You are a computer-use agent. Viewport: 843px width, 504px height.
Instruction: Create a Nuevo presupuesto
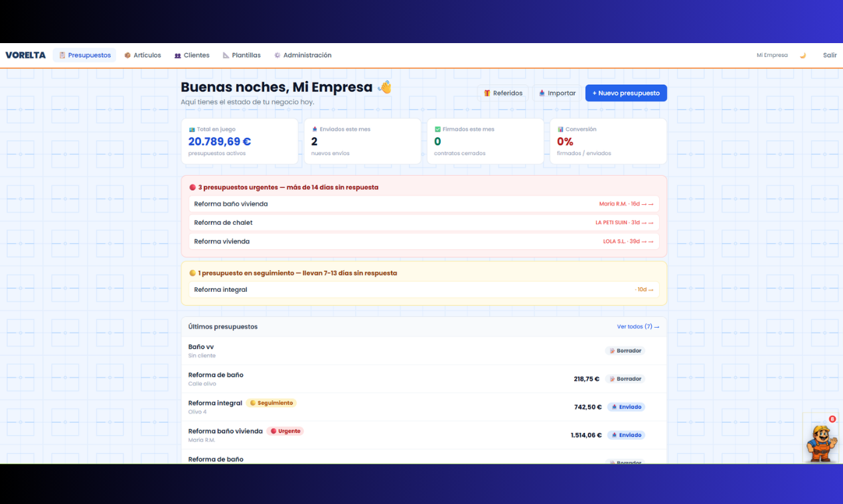pyautogui.click(x=626, y=93)
